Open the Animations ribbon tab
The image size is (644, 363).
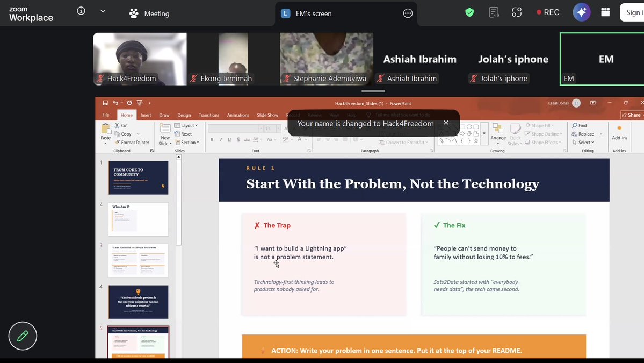coord(238,115)
